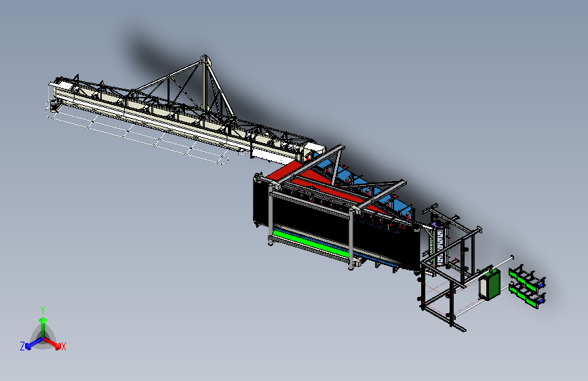Select the green bracket racks at far end
This screenshot has width=588, height=381.
[x=527, y=287]
